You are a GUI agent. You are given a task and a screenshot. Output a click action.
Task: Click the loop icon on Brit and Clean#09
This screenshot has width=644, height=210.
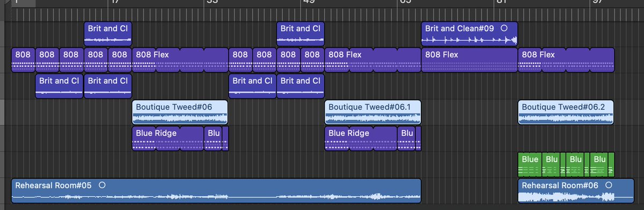pyautogui.click(x=503, y=28)
